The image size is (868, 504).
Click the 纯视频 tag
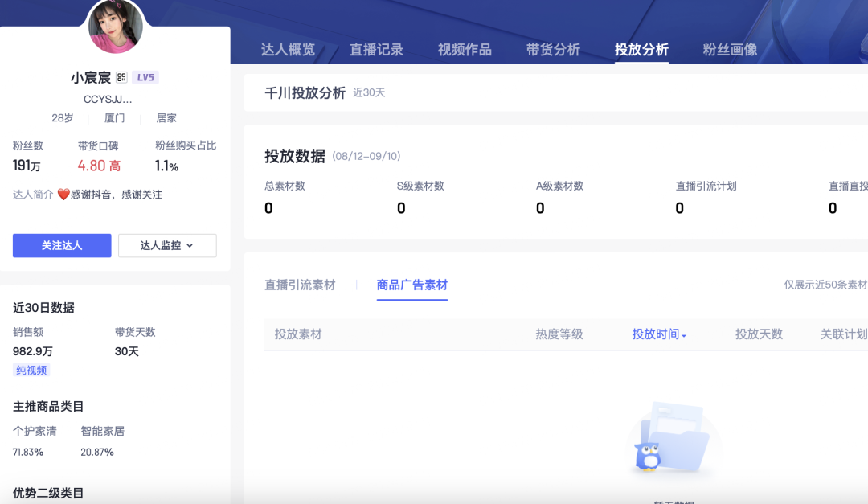pyautogui.click(x=31, y=370)
